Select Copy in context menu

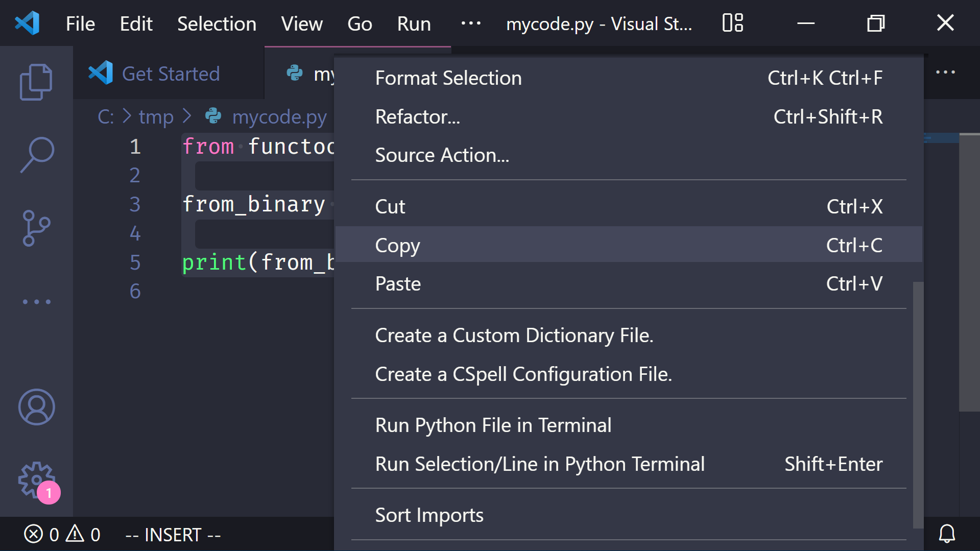click(629, 245)
